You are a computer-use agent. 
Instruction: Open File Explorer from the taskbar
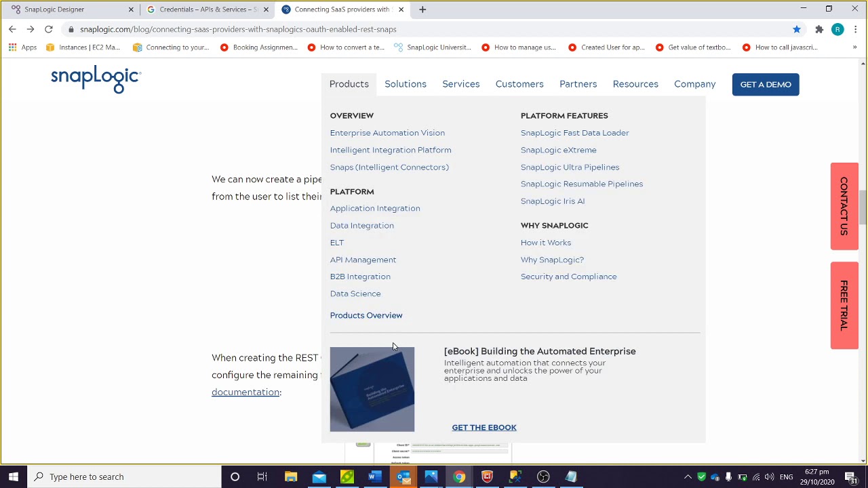click(x=291, y=476)
